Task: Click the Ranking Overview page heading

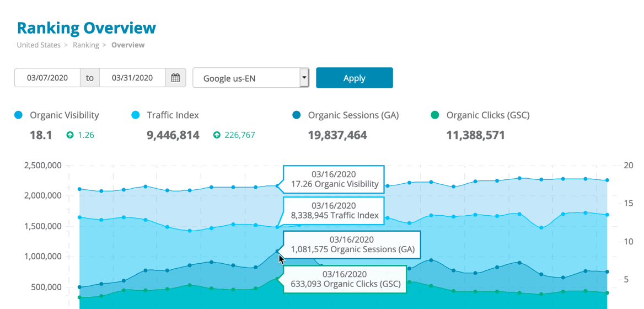Action: [x=87, y=28]
